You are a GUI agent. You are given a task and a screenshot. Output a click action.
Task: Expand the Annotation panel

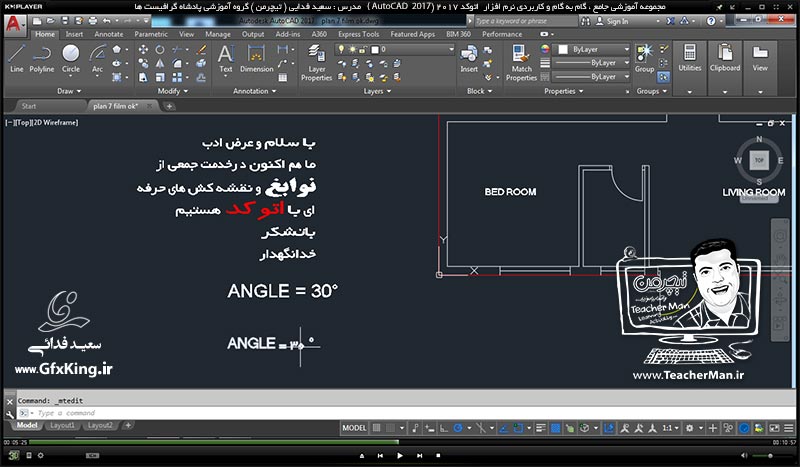255,91
